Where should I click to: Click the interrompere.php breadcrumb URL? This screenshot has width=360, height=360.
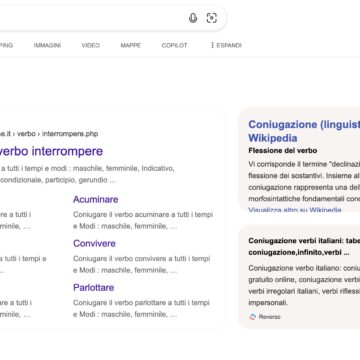[x=70, y=134]
